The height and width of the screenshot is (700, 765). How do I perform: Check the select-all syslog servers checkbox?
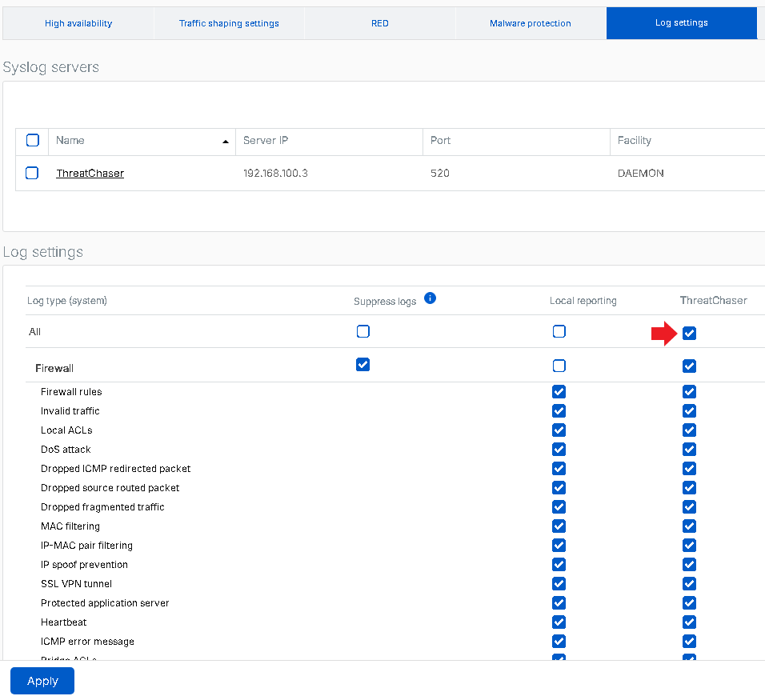tap(33, 140)
